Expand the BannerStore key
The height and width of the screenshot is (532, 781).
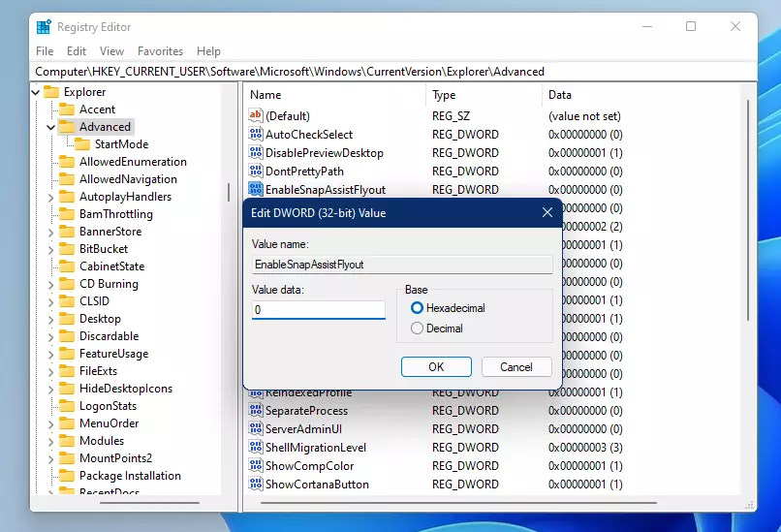[50, 233]
